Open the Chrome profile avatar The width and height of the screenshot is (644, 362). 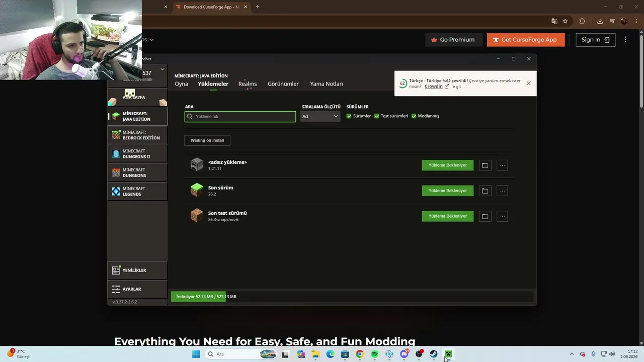pos(624,21)
